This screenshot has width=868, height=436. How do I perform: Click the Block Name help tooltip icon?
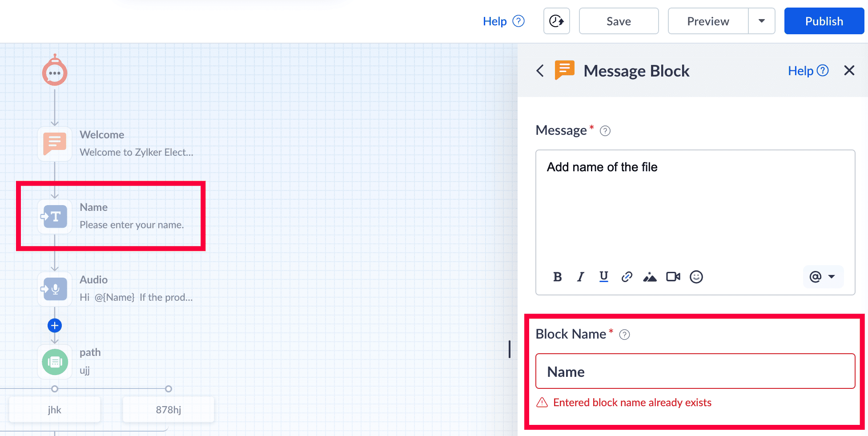(624, 335)
